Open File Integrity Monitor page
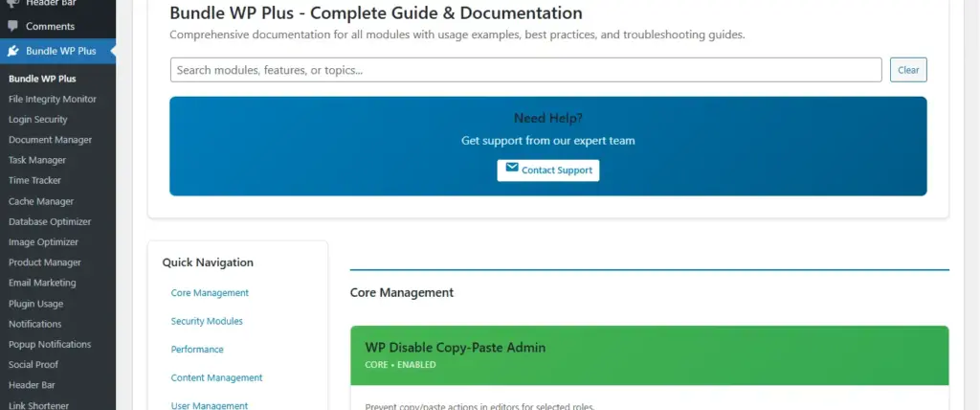This screenshot has width=980, height=410. click(53, 99)
